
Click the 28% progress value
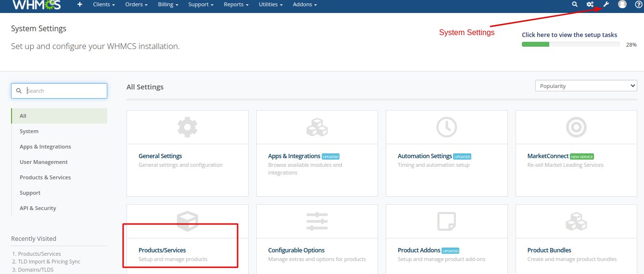[x=631, y=45]
